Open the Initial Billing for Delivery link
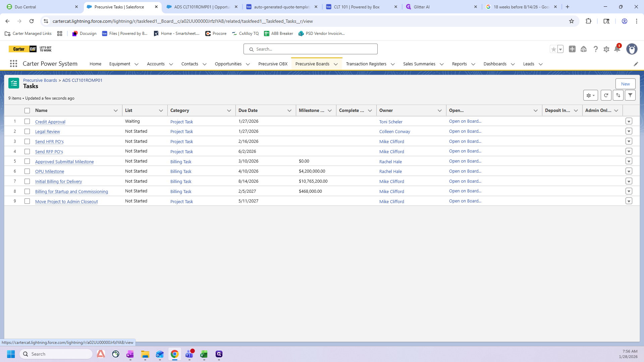Screen dimensions: 644x362 tap(58, 181)
